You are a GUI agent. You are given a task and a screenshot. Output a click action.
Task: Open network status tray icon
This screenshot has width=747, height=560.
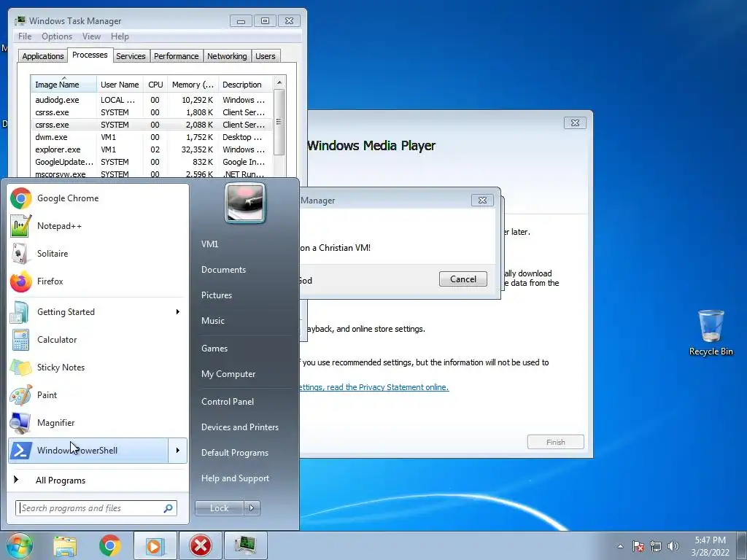(x=656, y=546)
